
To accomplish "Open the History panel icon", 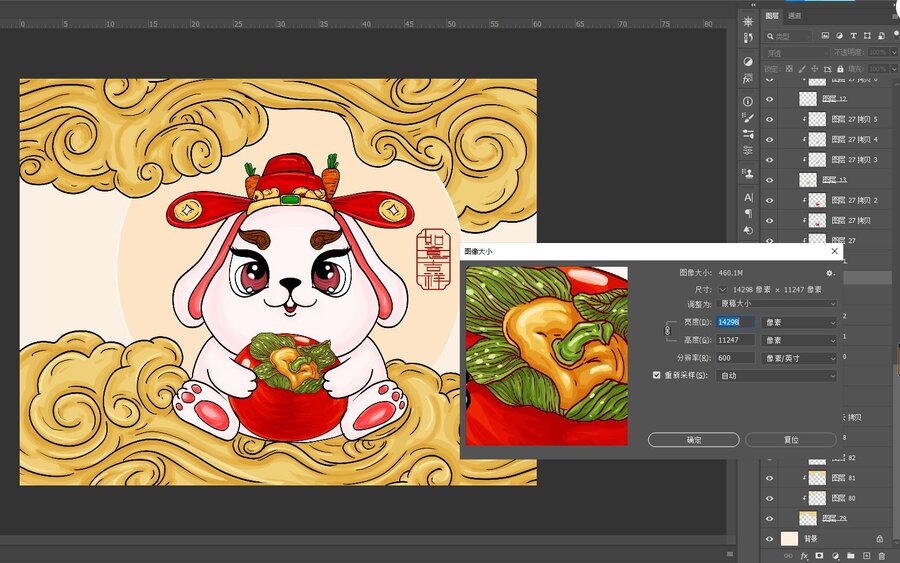I will tap(747, 38).
